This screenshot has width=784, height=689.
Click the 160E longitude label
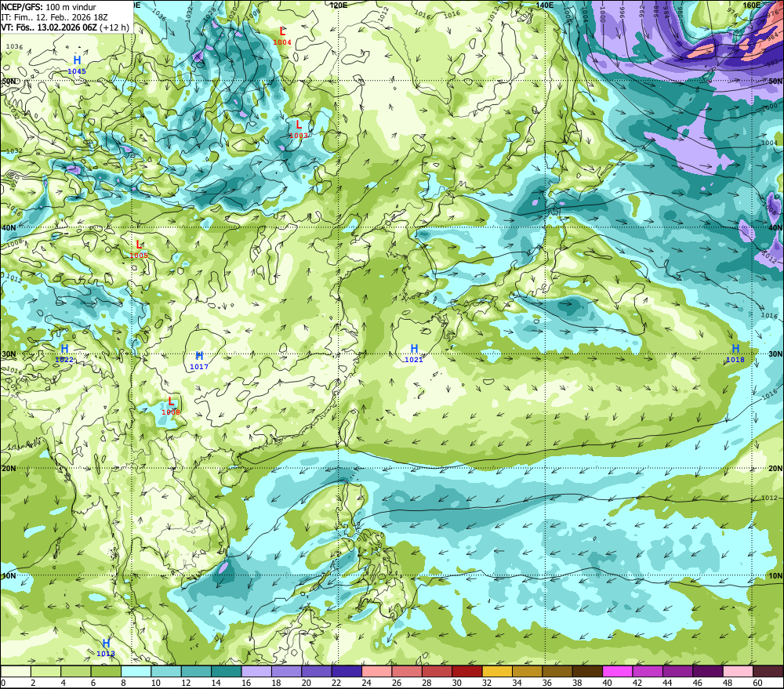tap(752, 5)
